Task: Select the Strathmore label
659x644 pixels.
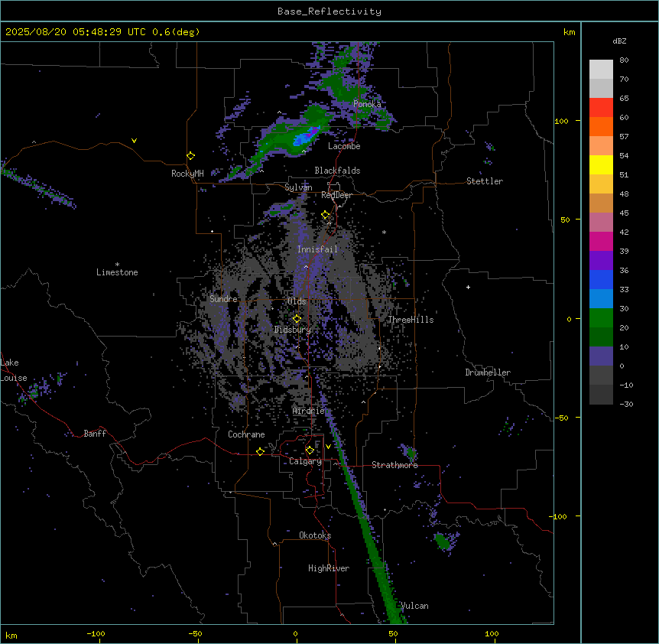Action: [x=394, y=465]
